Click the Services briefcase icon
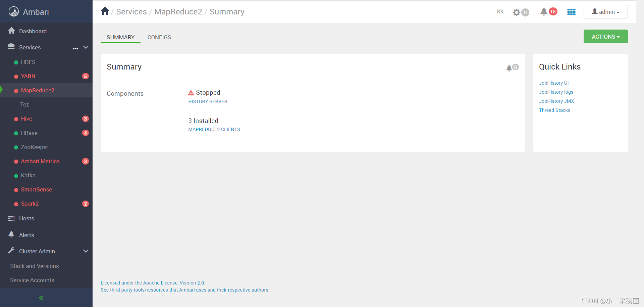The image size is (644, 307). coord(11,47)
